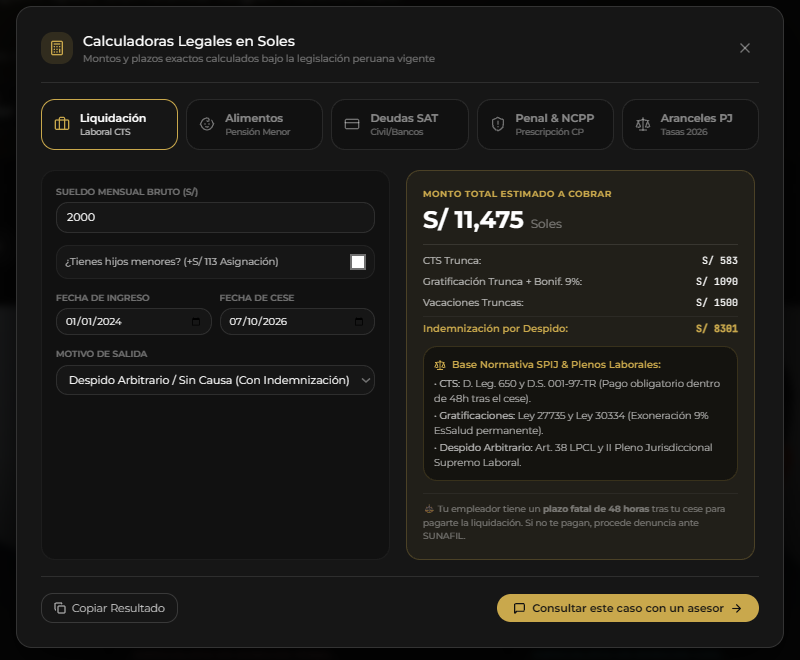The image size is (800, 660).
Task: Click the Sueldo Mensual Bruto input field
Action: coord(215,217)
